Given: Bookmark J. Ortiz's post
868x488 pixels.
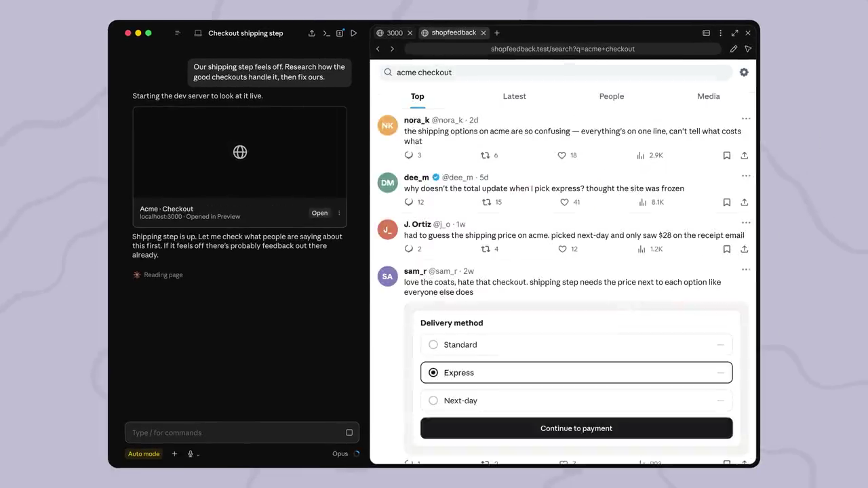Looking at the screenshot, I should pos(727,249).
